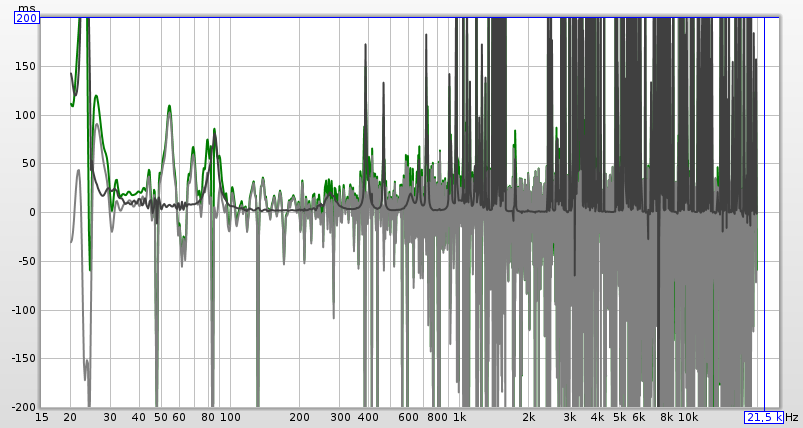803x428 pixels.
Task: Click the 10k label on the frequency axis
Action: pos(688,417)
